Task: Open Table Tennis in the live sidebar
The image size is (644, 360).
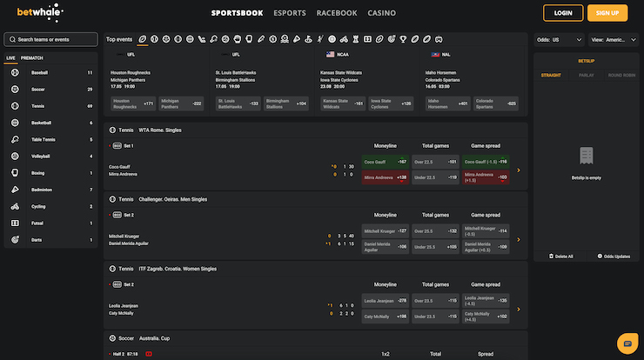Action: [x=51, y=140]
